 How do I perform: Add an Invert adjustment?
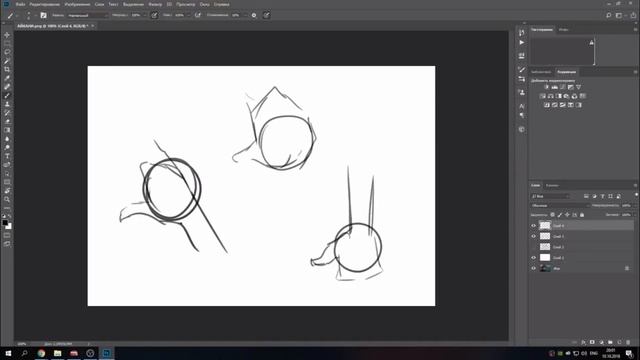pos(547,105)
